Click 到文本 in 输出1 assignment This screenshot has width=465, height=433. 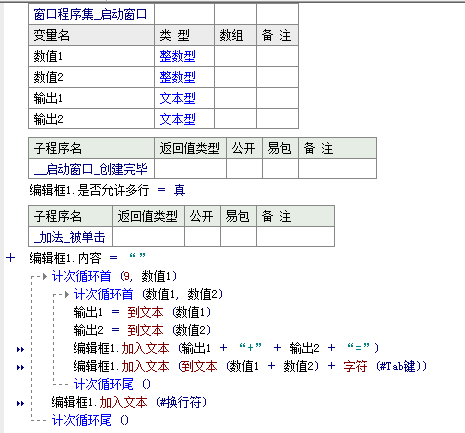point(145,312)
